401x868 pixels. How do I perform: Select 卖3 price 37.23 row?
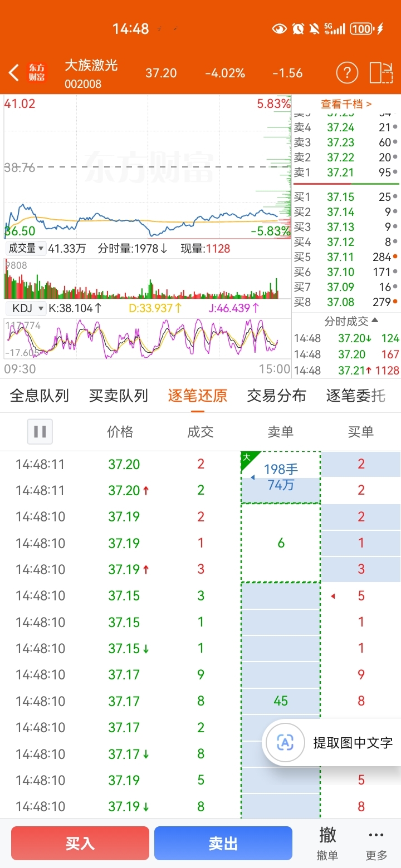(x=346, y=142)
